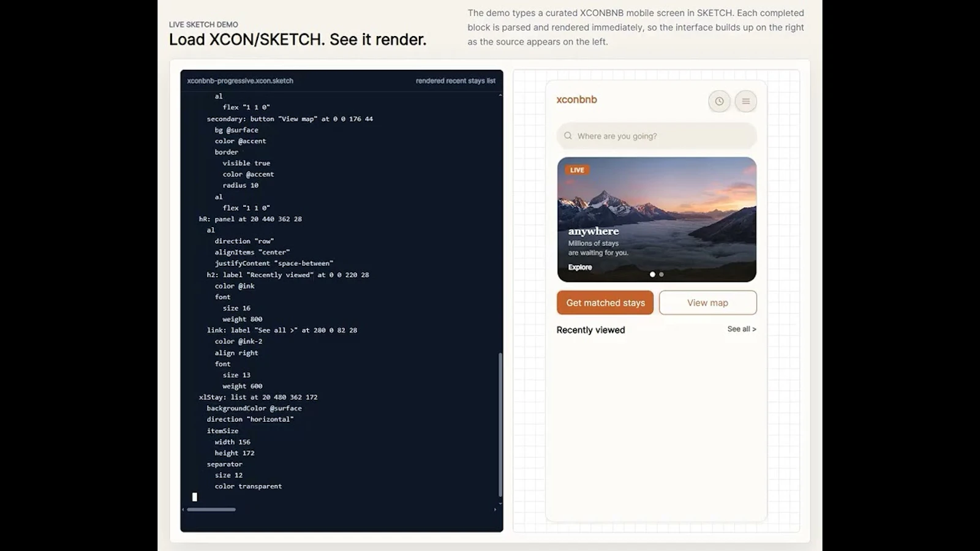Click the code line 'direction "horizontal"'

tap(250, 419)
